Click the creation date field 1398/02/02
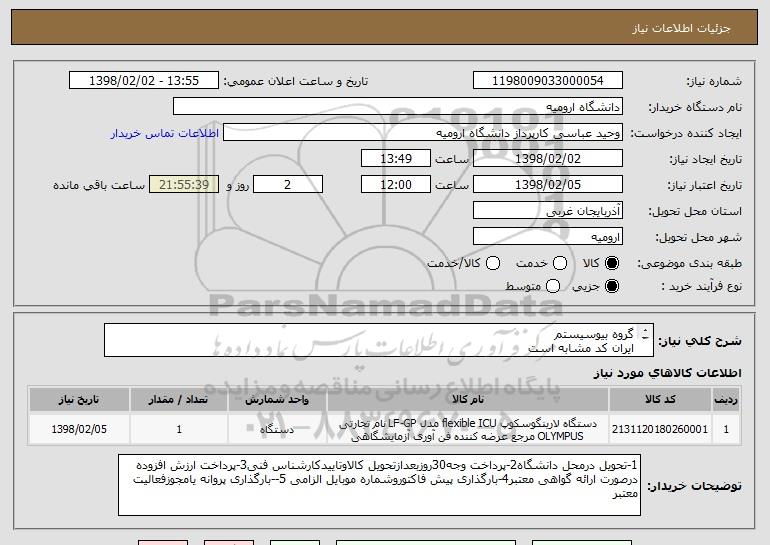 548,159
